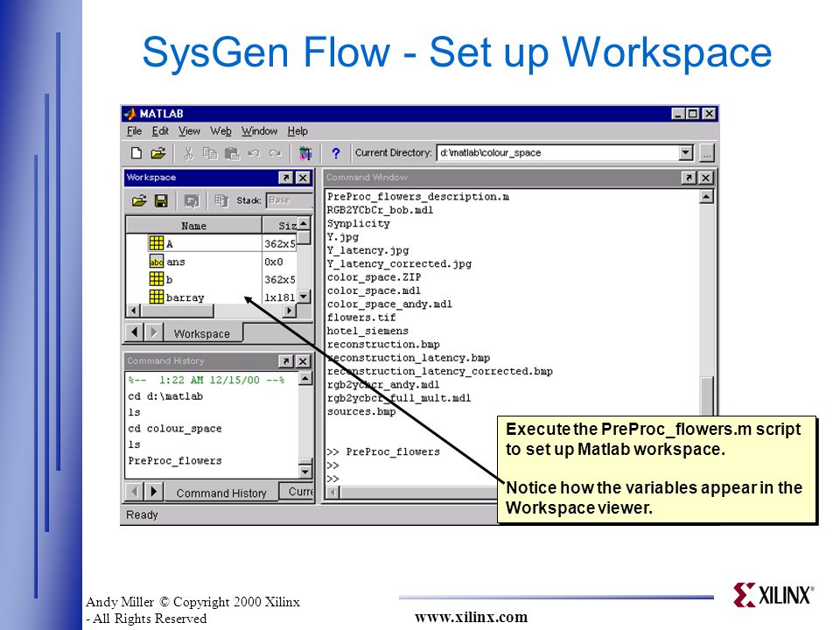
Task: Click the Paste clipboard icon
Action: pyautogui.click(x=231, y=153)
